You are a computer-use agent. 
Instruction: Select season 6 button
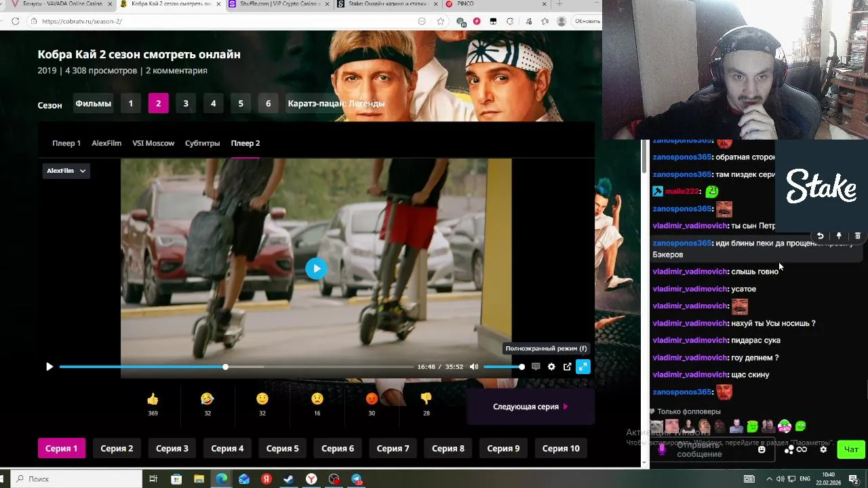pos(268,104)
